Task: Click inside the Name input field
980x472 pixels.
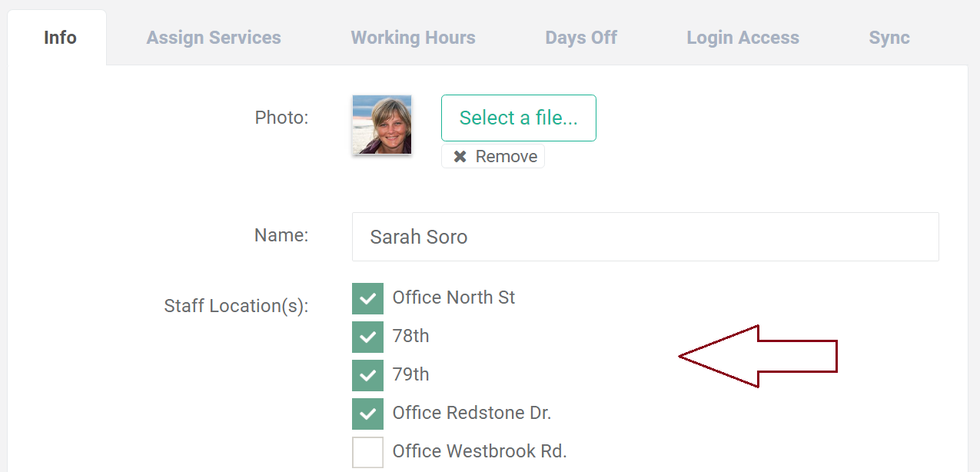Action: pos(644,237)
